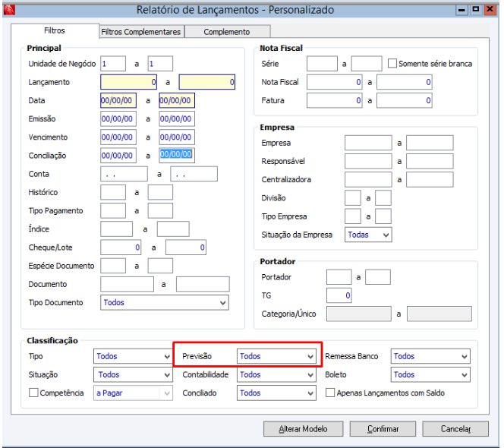Click the starting Cheque/Lote field

[x=121, y=248]
